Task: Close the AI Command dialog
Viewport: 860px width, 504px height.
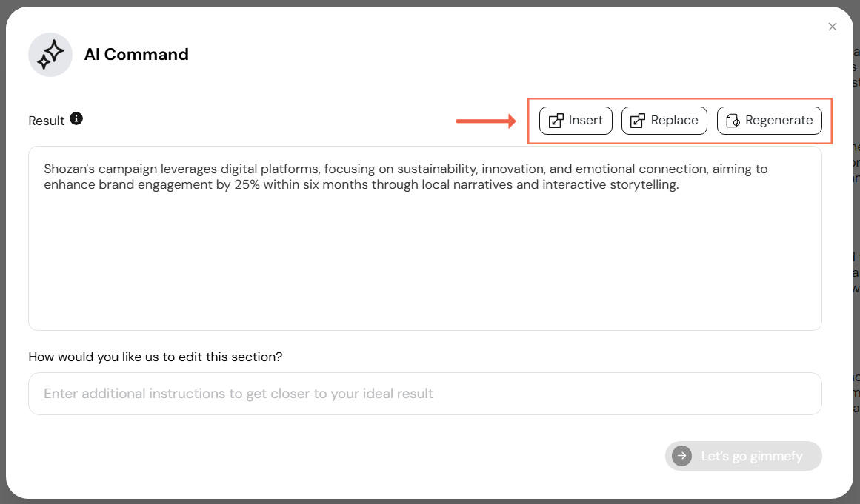Action: tap(833, 27)
